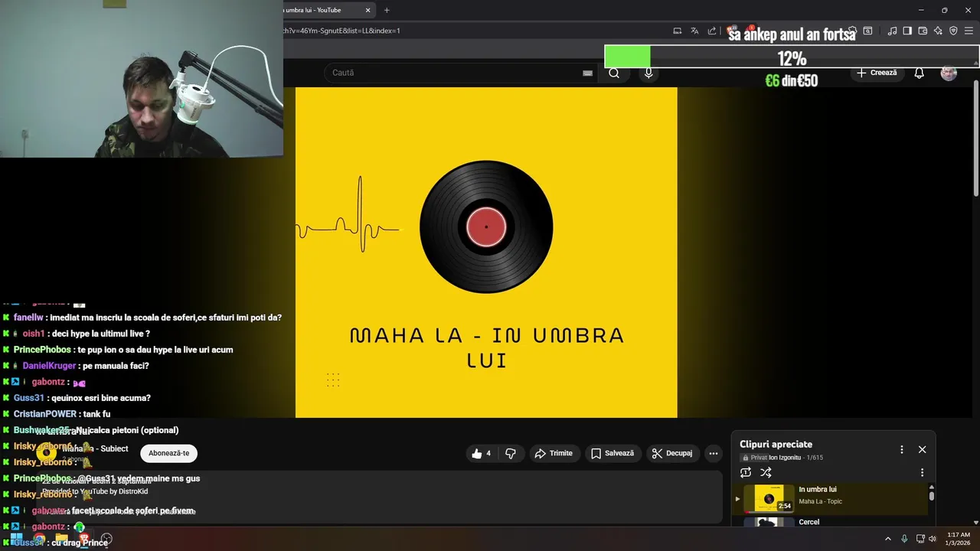Click the yellow video player area

pyautogui.click(x=486, y=253)
